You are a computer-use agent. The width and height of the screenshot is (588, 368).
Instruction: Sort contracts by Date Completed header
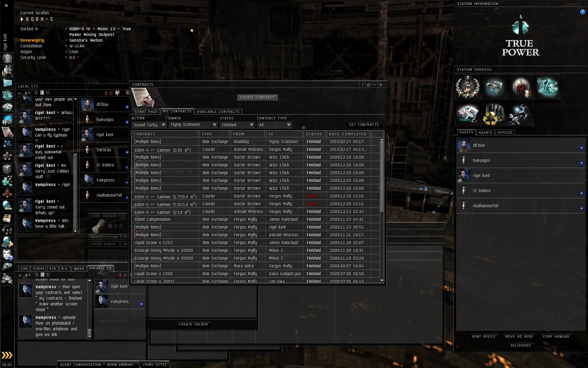click(x=349, y=134)
